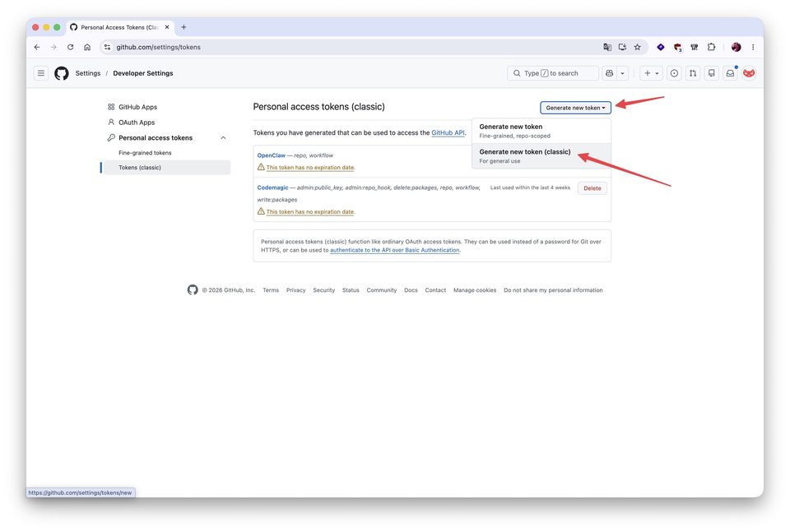Screen dimensions: 790x532
Task: Open the Terms footer link
Action: click(271, 290)
